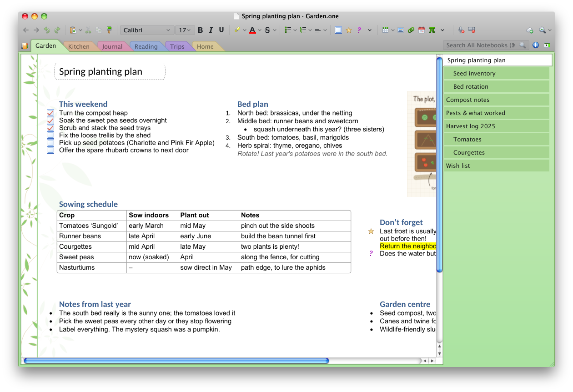Check 'Pick up seed potatoes'
This screenshot has width=573, height=392.
pos(50,143)
